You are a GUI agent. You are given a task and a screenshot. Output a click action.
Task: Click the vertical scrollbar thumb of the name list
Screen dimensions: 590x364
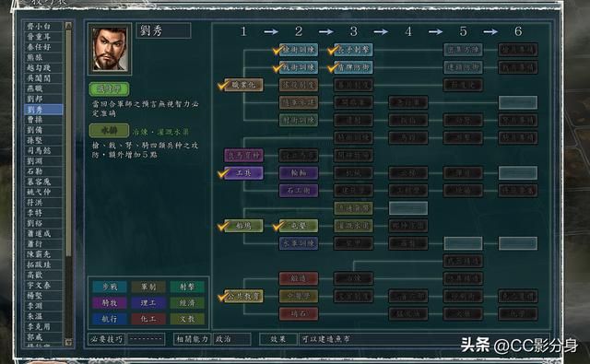point(68,143)
